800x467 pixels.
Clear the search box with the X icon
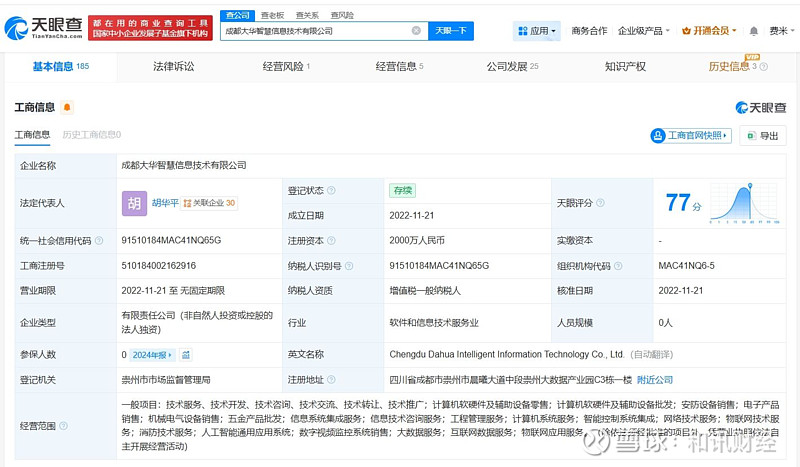(x=416, y=31)
